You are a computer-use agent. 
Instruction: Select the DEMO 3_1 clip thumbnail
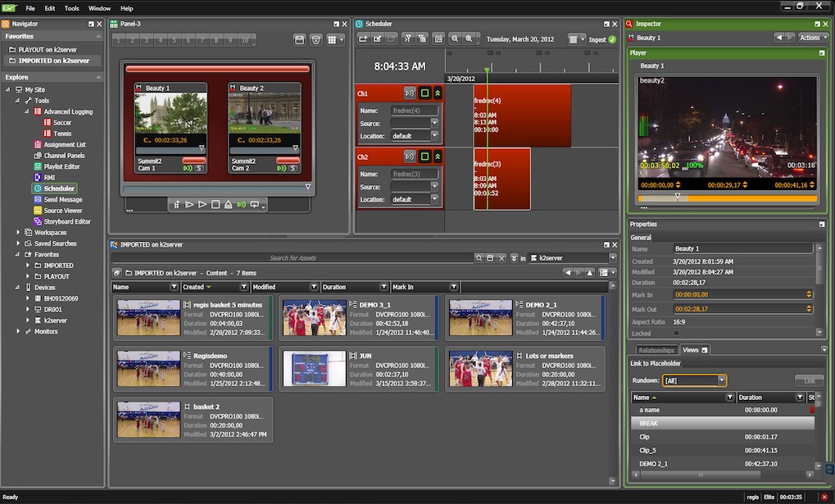[x=314, y=317]
